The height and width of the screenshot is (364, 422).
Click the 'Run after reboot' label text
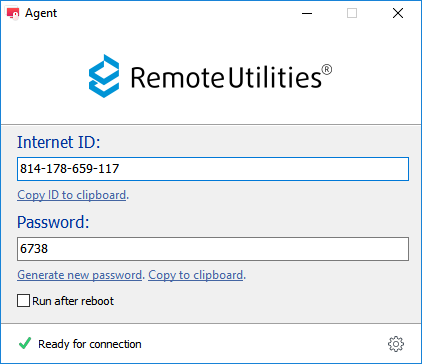[73, 301]
